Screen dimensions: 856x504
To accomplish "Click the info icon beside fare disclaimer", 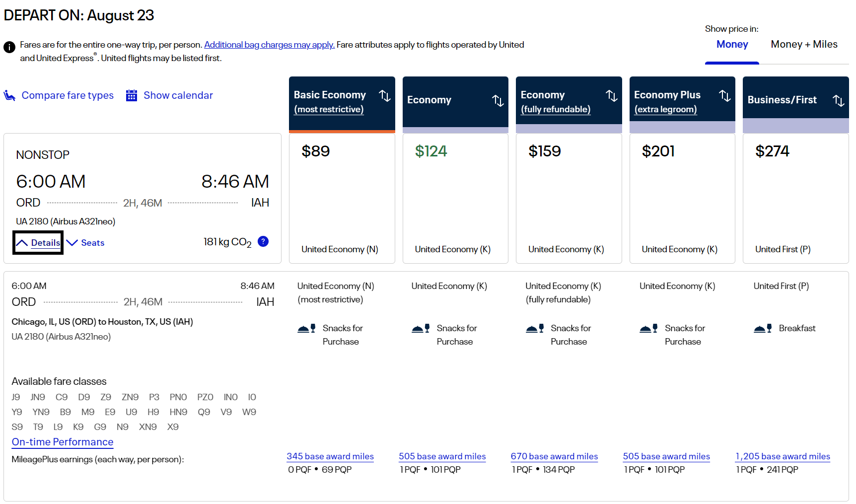I will click(9, 47).
